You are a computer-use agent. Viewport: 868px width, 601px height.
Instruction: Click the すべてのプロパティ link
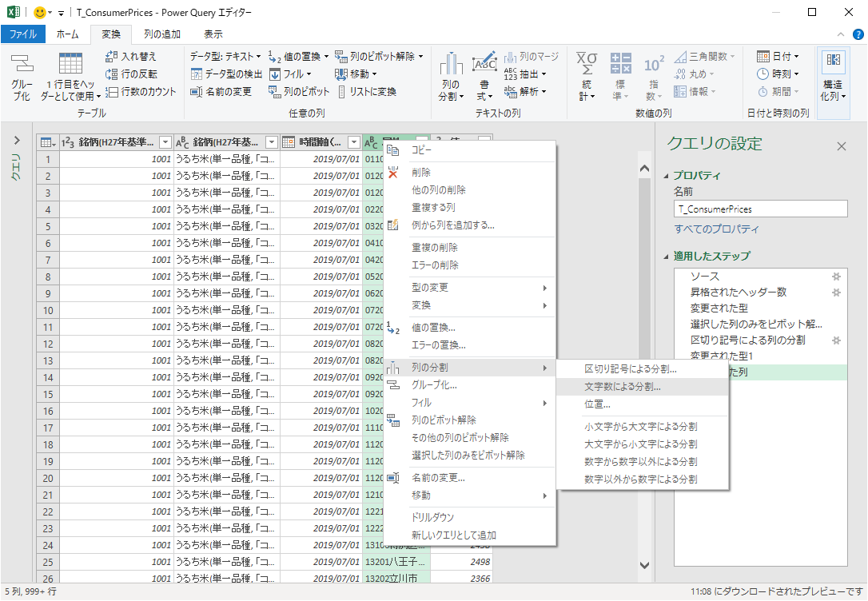[x=716, y=229]
